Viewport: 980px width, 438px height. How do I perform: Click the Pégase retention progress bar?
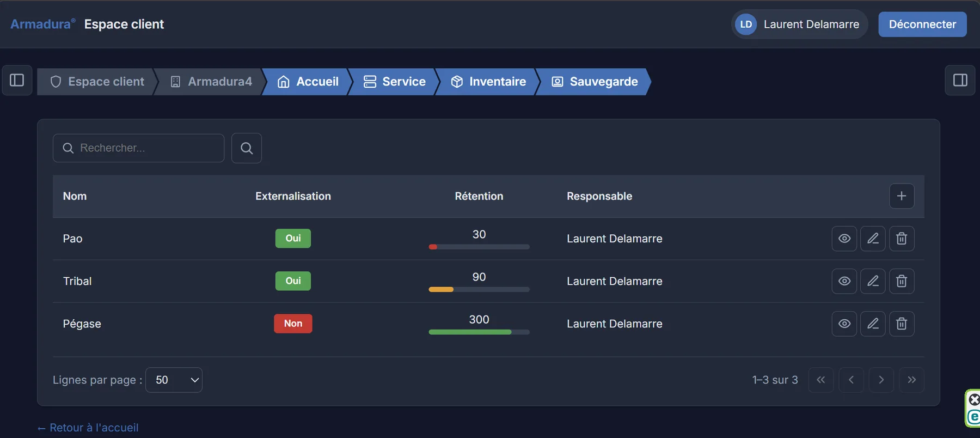(479, 332)
